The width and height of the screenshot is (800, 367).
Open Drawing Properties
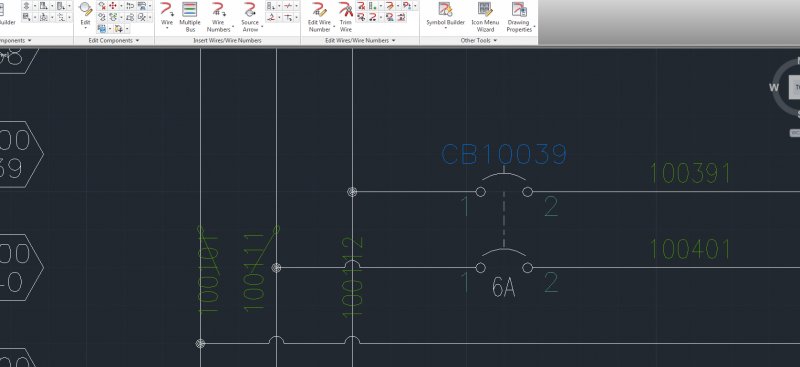(519, 17)
